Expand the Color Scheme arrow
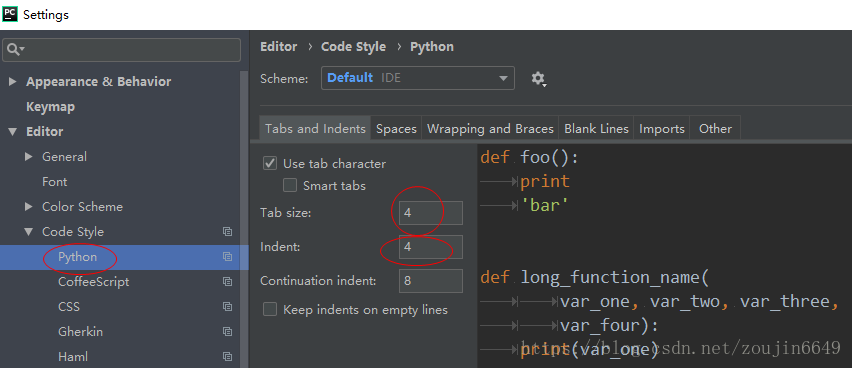 click(29, 207)
